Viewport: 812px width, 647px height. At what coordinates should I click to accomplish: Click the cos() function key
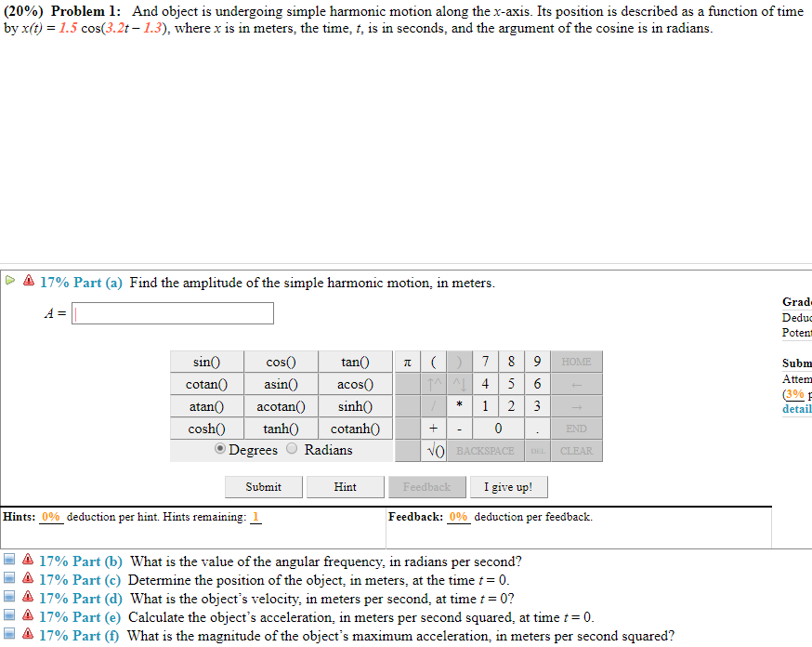[281, 361]
